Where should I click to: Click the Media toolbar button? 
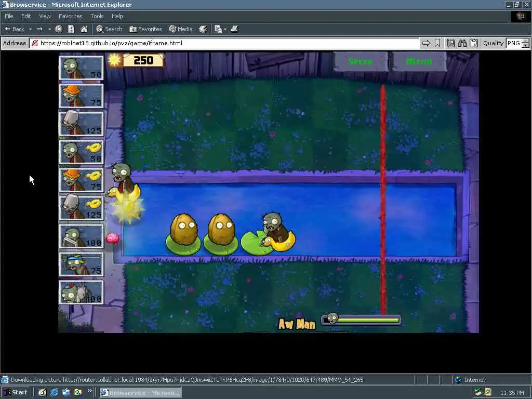pyautogui.click(x=181, y=29)
